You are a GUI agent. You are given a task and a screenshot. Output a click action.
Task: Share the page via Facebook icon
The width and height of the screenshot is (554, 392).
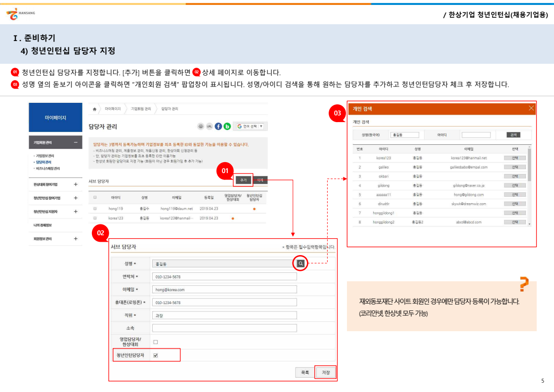click(x=218, y=126)
